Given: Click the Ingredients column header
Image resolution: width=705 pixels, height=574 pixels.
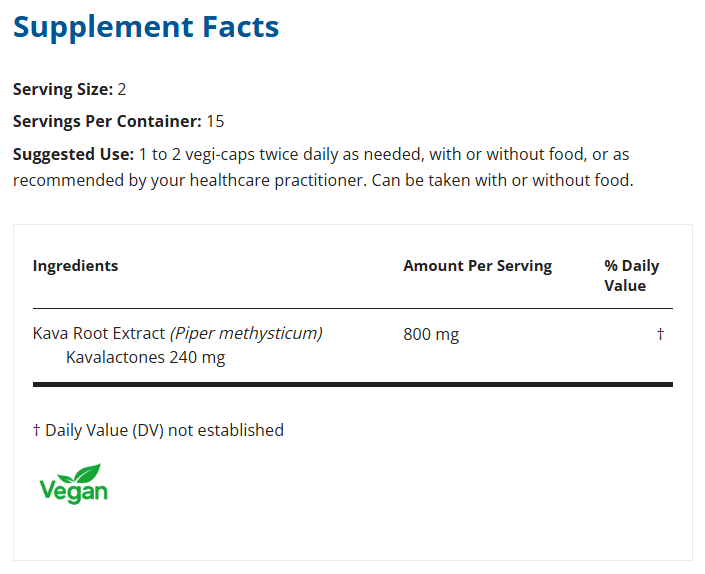Looking at the screenshot, I should point(75,266).
